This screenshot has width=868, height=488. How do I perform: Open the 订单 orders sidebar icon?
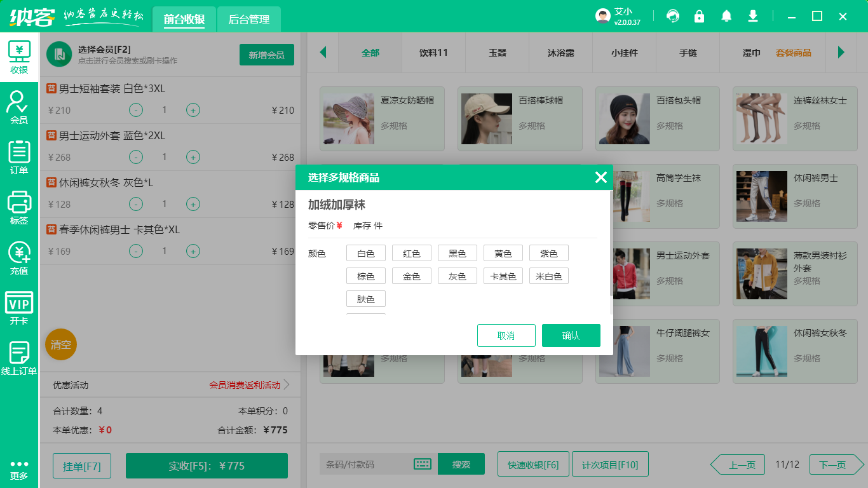(x=19, y=158)
